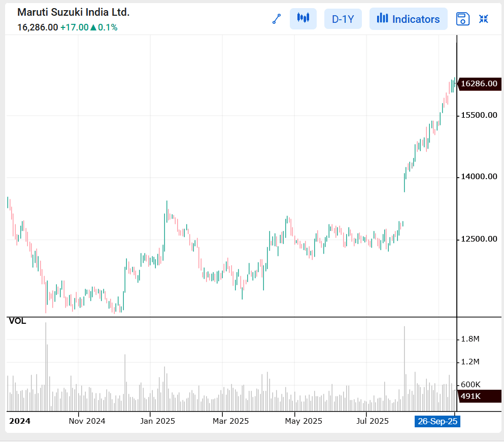Click the 2024 year label on axis

[20, 421]
